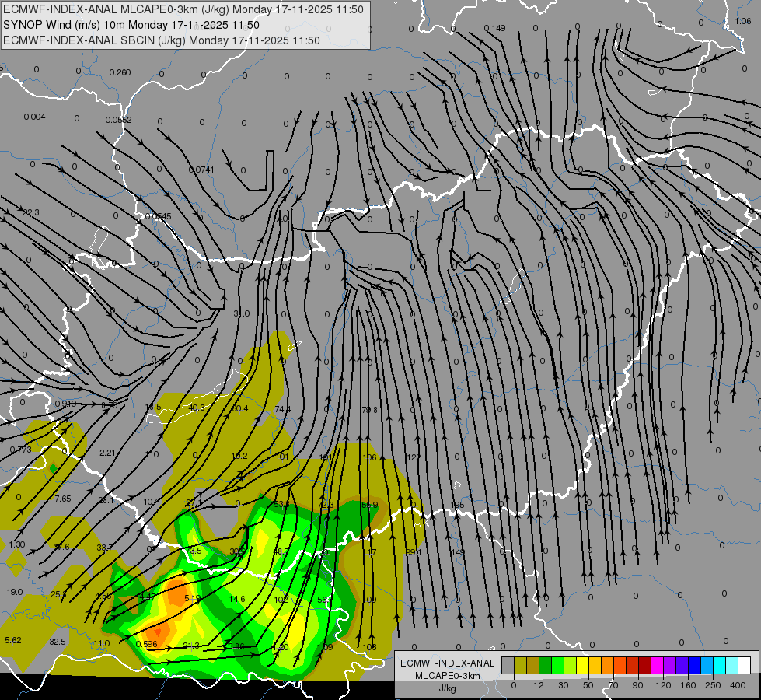Image resolution: width=761 pixels, height=700 pixels.
Task: Pick the pure blue legend swatch
Action: coord(694,665)
